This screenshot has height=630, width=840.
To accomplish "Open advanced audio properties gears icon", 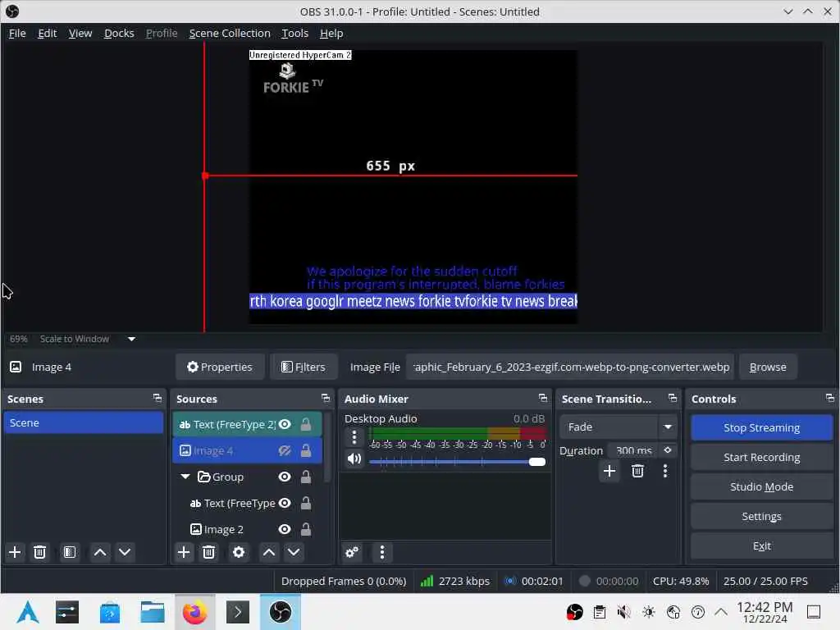I will (x=352, y=552).
